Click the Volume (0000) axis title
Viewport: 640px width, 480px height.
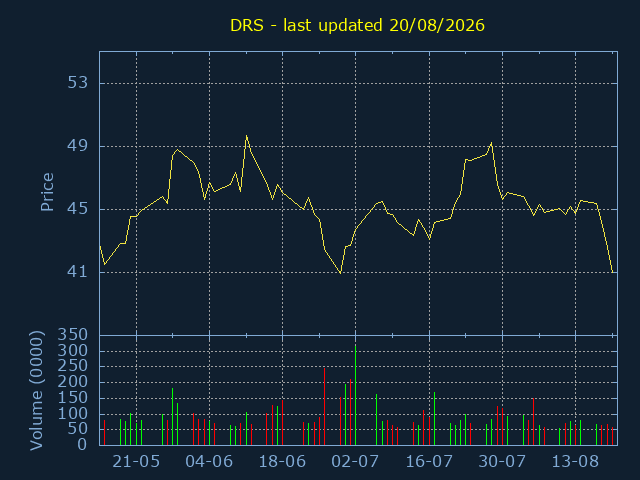37,390
